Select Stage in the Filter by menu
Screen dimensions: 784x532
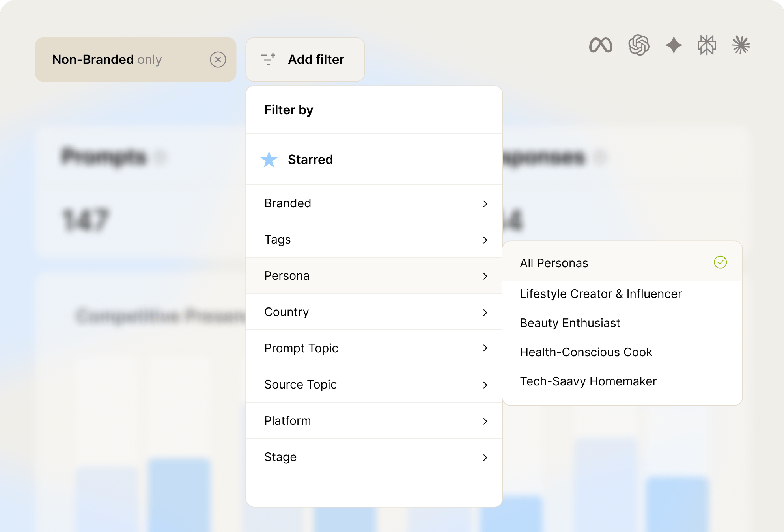click(374, 457)
